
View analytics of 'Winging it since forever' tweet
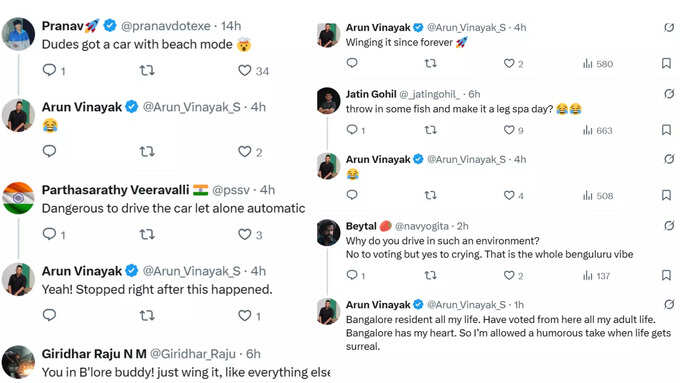click(x=598, y=64)
